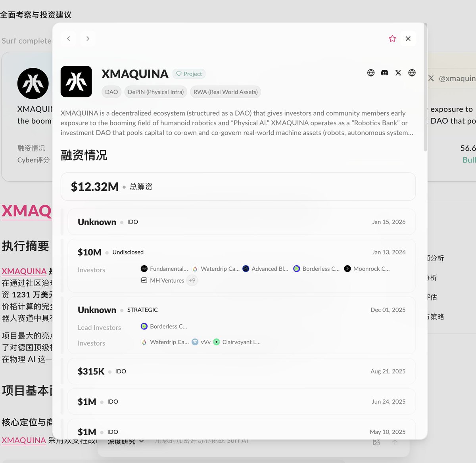Select the RWA (Real World Assets) tag

[225, 92]
